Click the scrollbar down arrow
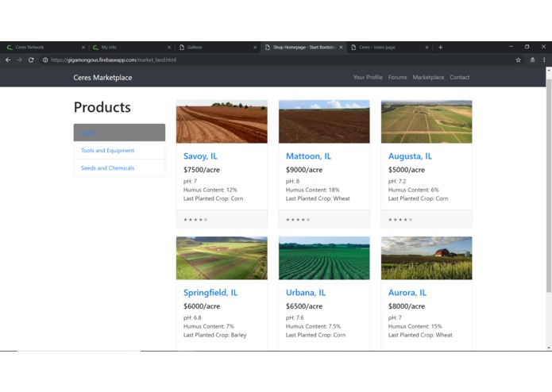The width and height of the screenshot is (552, 392). point(549,348)
